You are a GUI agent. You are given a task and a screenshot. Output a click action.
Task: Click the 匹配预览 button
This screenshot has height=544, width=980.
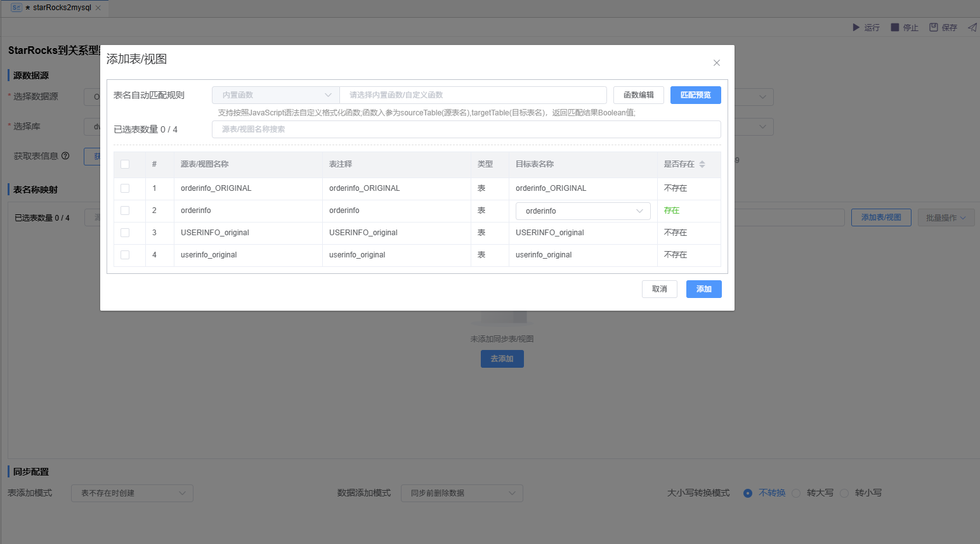(695, 95)
